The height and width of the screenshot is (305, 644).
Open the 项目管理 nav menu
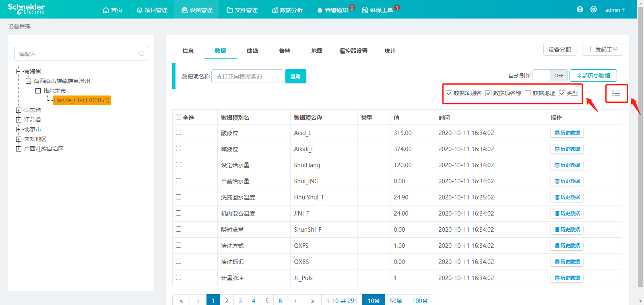pos(152,10)
